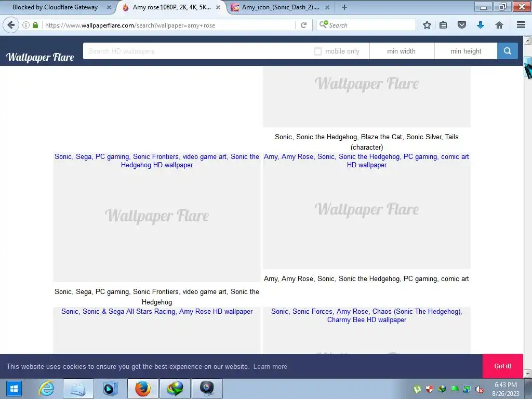Image resolution: width=532 pixels, height=399 pixels.
Task: Open File Explorer from the taskbar
Action: click(78, 389)
